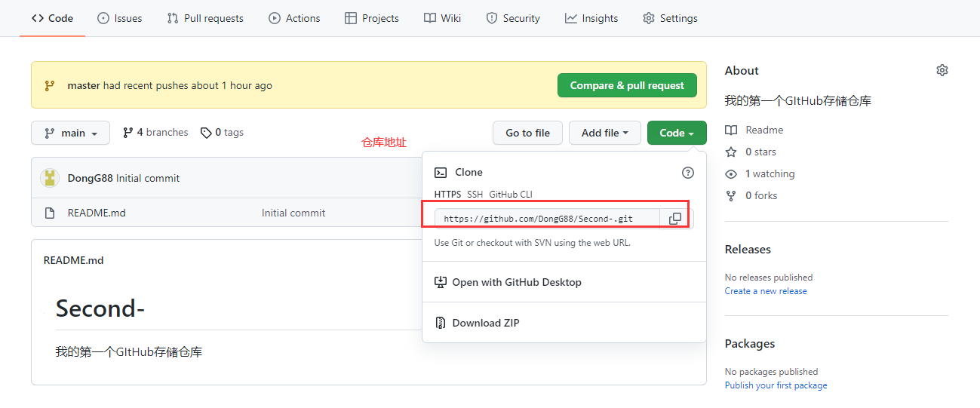Select GitHub CLI clone option

tap(511, 194)
